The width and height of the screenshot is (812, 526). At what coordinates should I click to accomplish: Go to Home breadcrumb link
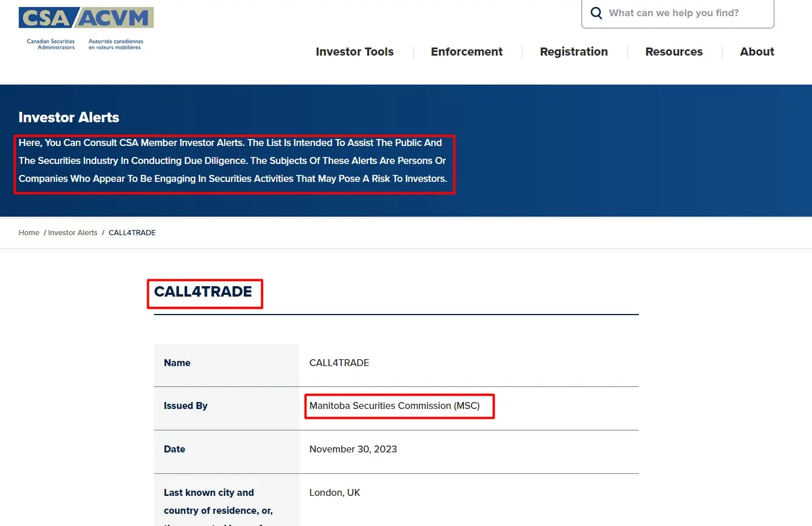tap(29, 232)
